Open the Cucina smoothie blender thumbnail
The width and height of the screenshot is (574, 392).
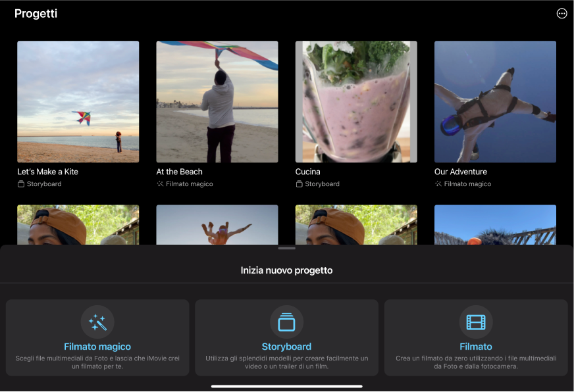pos(356,102)
